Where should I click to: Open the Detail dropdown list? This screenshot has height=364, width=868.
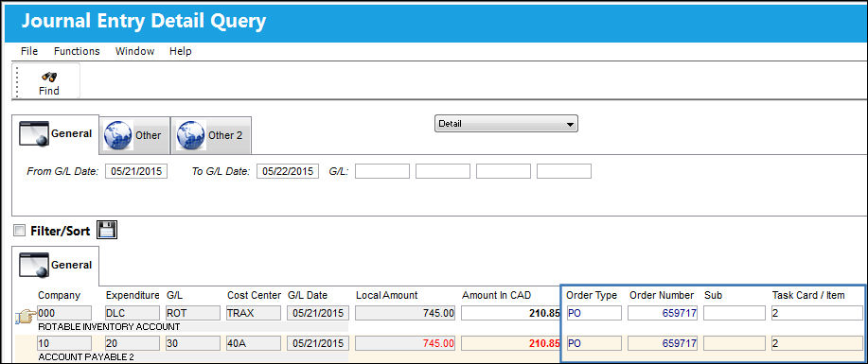[506, 124]
